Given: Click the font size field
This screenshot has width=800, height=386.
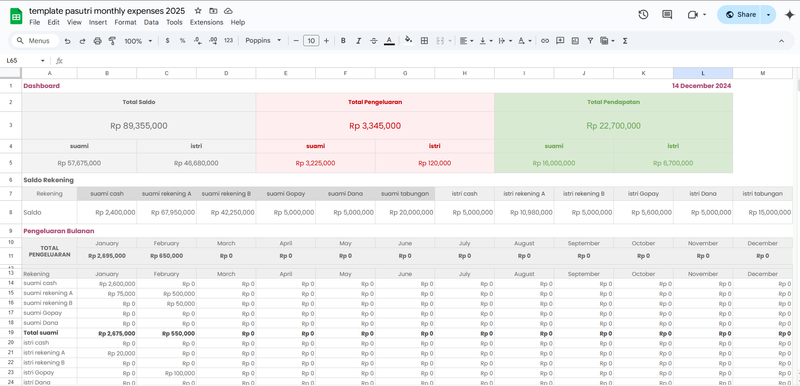Looking at the screenshot, I should (311, 41).
